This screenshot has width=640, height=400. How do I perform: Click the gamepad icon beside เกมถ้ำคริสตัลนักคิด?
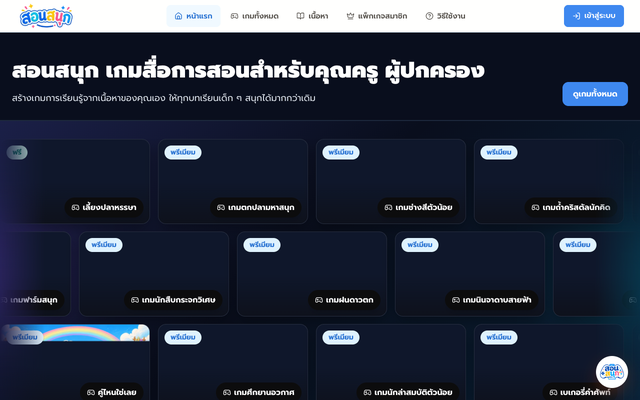[535, 207]
